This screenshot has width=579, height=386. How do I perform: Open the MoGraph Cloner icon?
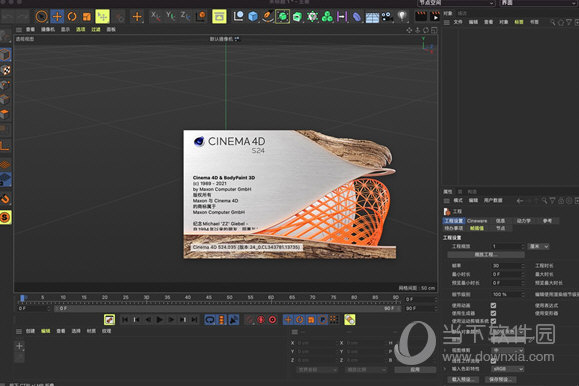(312, 17)
